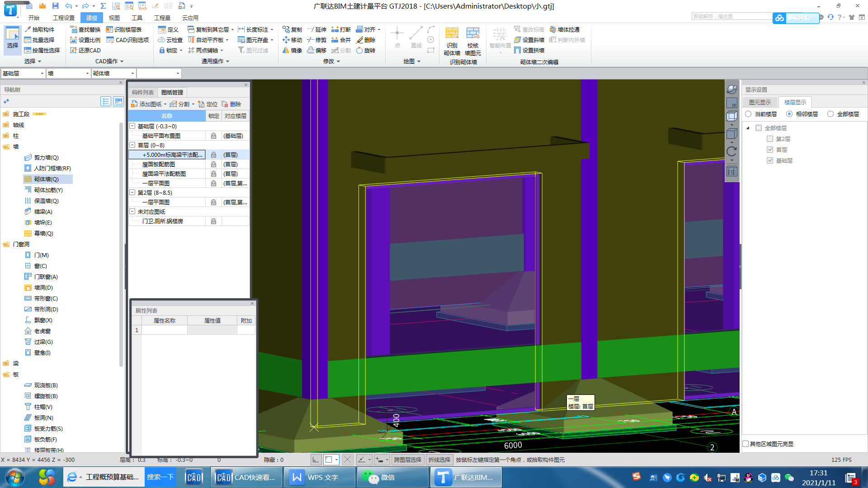
Task: Click the navigation tree vertical scrollbar
Action: tap(121, 244)
